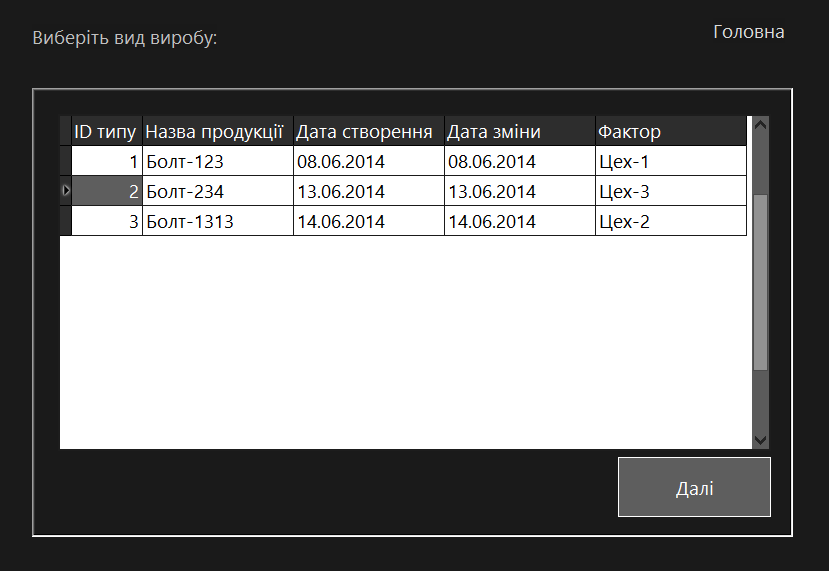Click creation date cell 14.06.2014
The image size is (829, 571).
pyautogui.click(x=369, y=221)
